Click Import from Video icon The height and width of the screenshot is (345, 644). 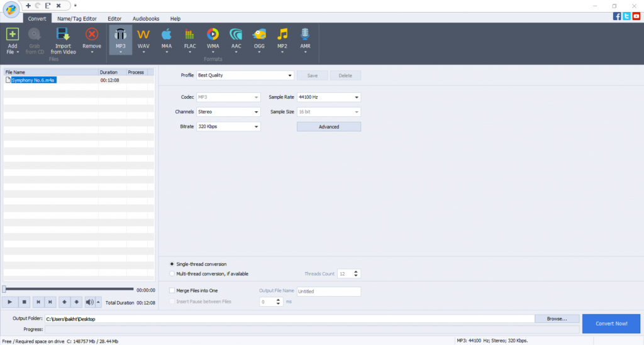coord(63,35)
